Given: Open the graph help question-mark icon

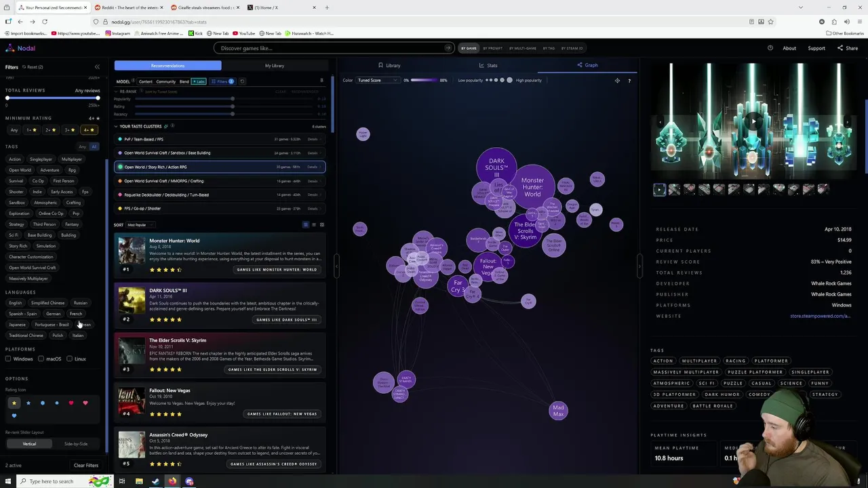Looking at the screenshot, I should (629, 81).
